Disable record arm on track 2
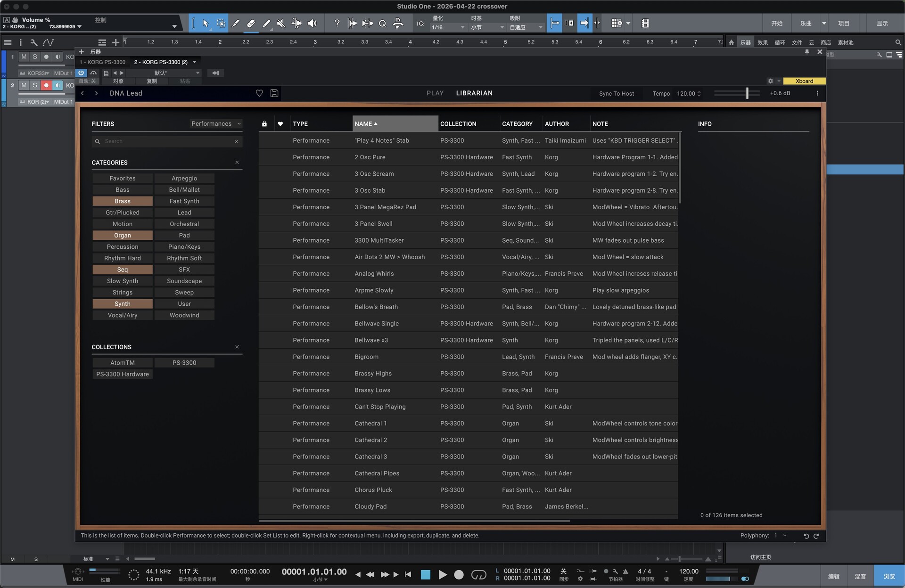This screenshot has height=588, width=905. point(46,85)
